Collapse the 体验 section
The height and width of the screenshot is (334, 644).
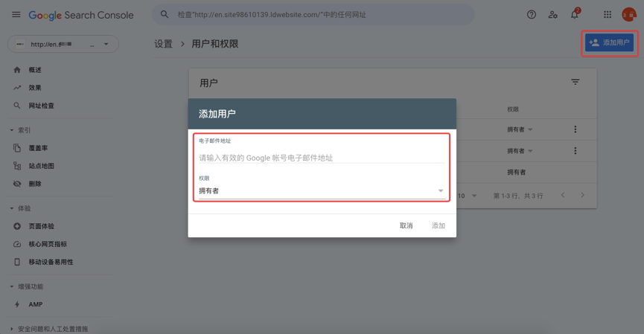(x=21, y=208)
